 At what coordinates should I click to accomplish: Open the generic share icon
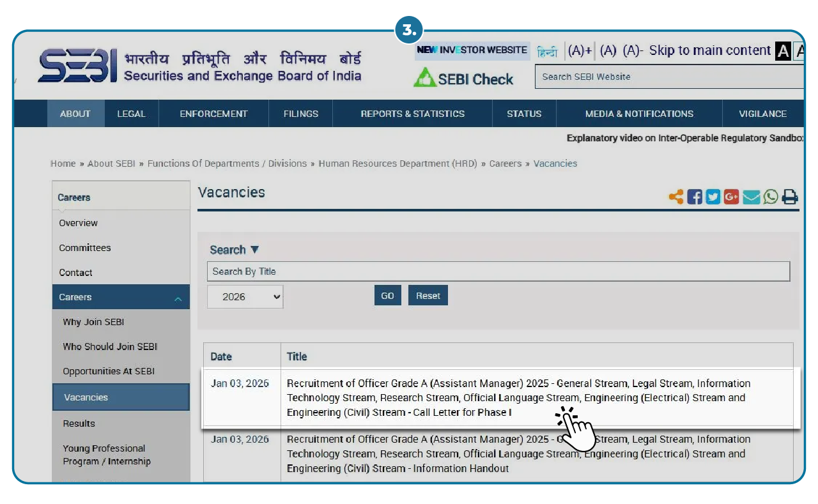pos(675,197)
